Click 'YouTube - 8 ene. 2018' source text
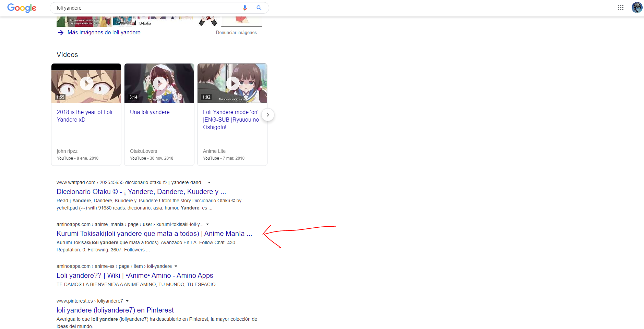 pyautogui.click(x=77, y=158)
